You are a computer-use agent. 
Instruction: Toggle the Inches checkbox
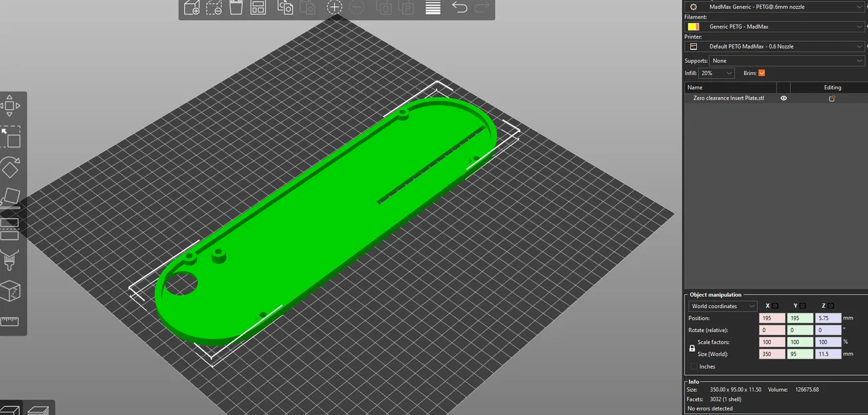[694, 367]
